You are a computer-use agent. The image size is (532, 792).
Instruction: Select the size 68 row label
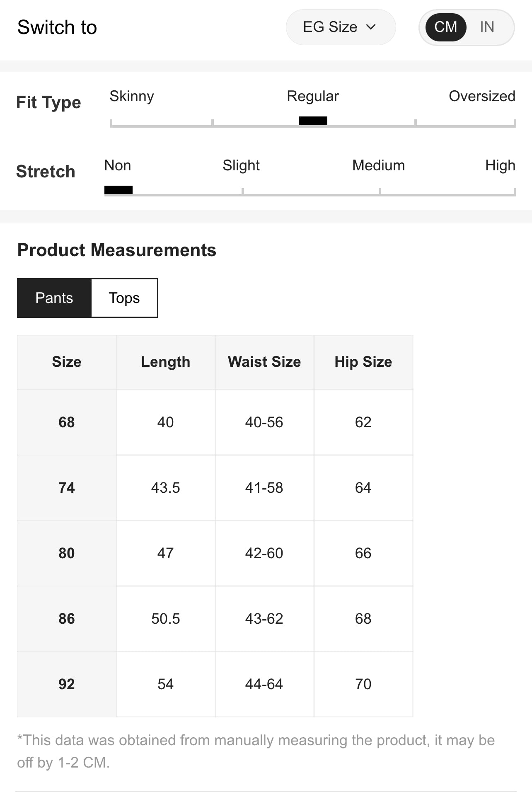click(67, 422)
